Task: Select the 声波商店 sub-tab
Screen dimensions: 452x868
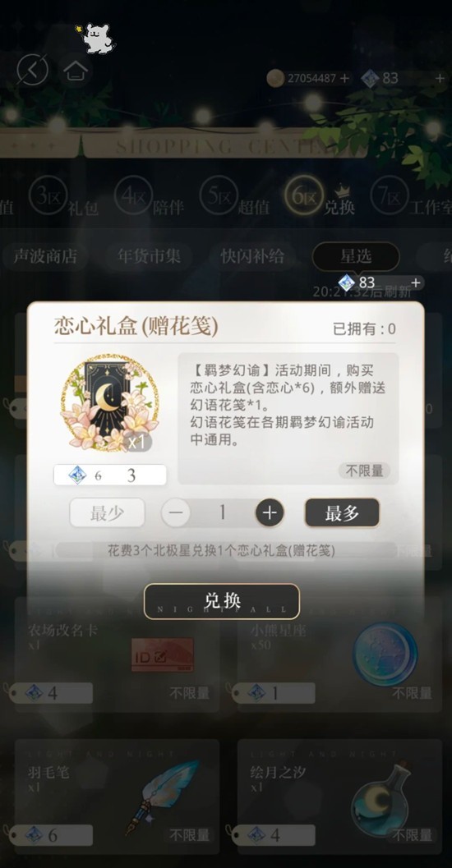Action: coord(45,256)
